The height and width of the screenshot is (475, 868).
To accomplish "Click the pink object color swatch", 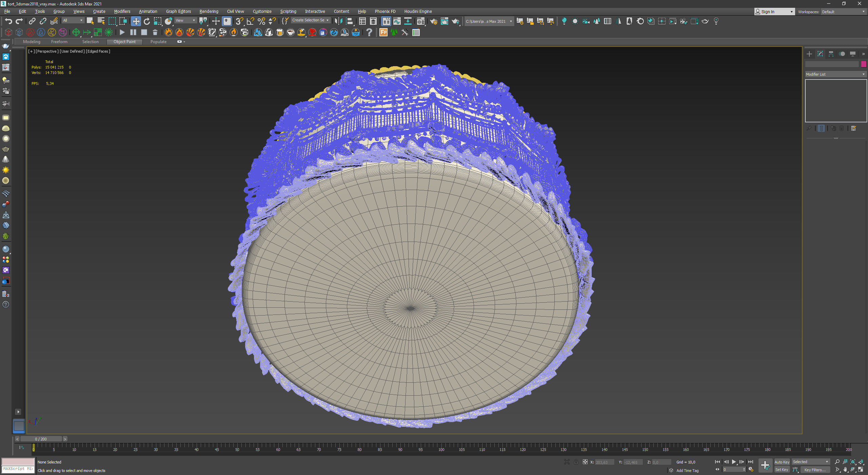I will point(863,64).
